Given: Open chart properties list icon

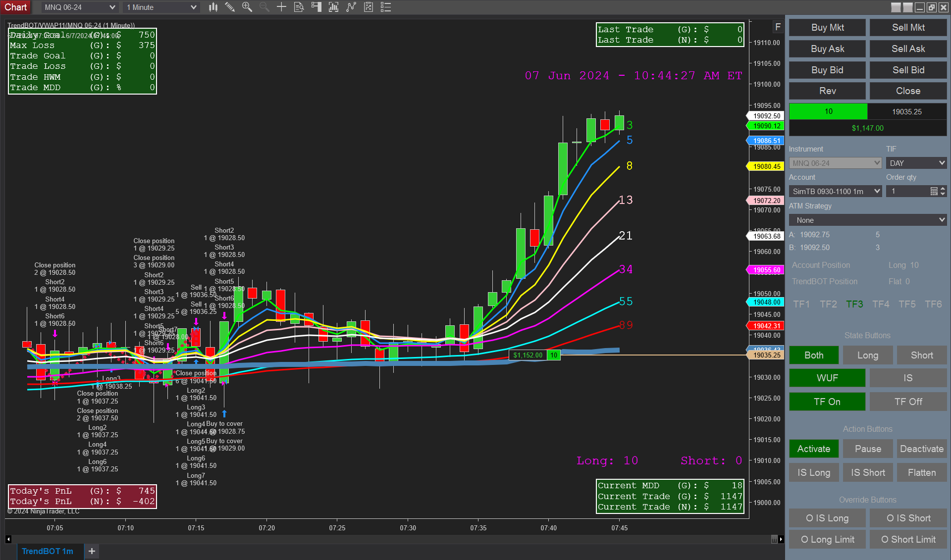Looking at the screenshot, I should pyautogui.click(x=385, y=7).
